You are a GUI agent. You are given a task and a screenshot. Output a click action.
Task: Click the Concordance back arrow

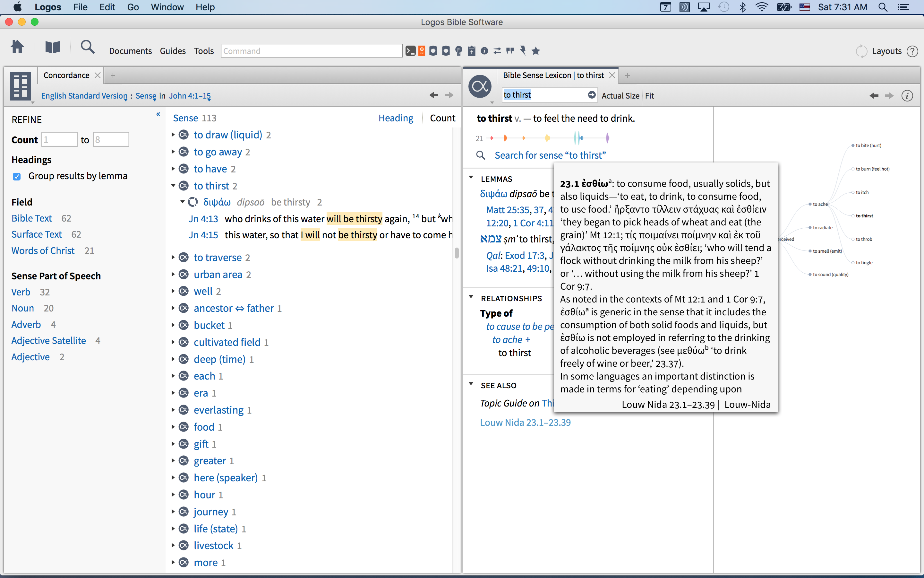point(434,95)
